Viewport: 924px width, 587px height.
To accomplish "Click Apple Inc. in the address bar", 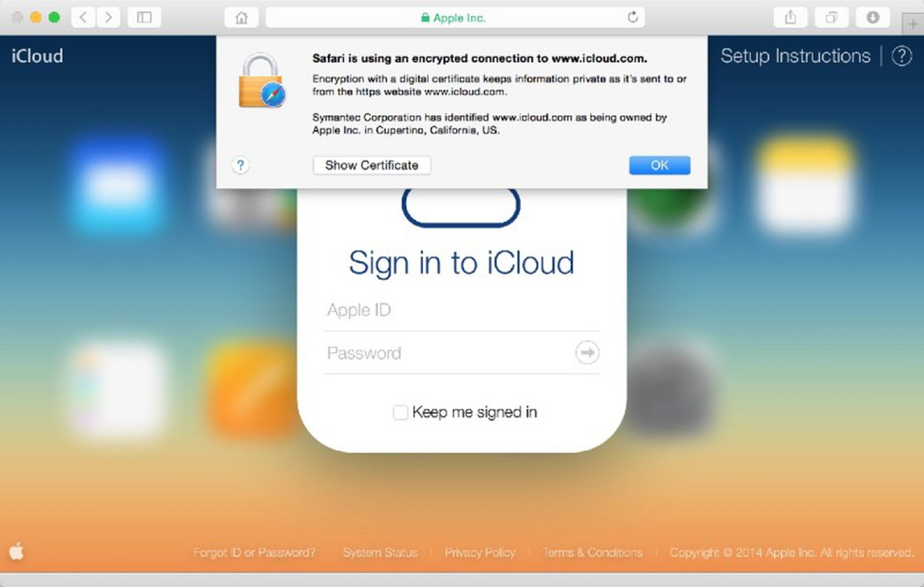I will (460, 18).
